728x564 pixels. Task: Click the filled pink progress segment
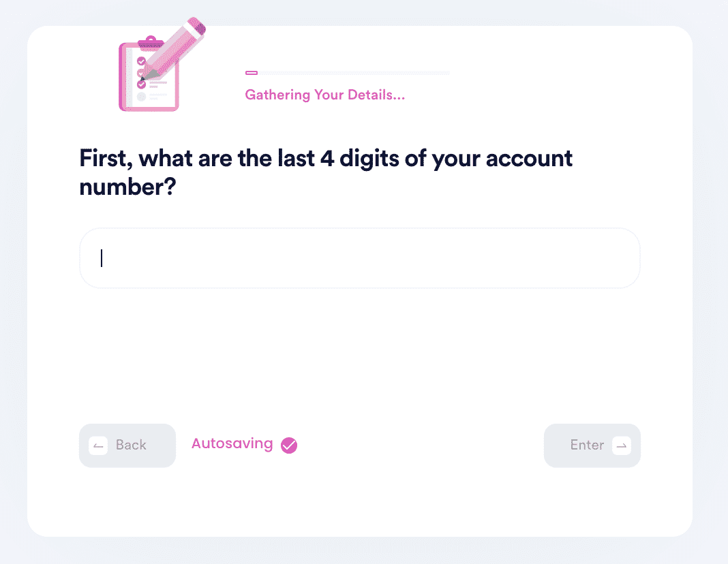251,73
